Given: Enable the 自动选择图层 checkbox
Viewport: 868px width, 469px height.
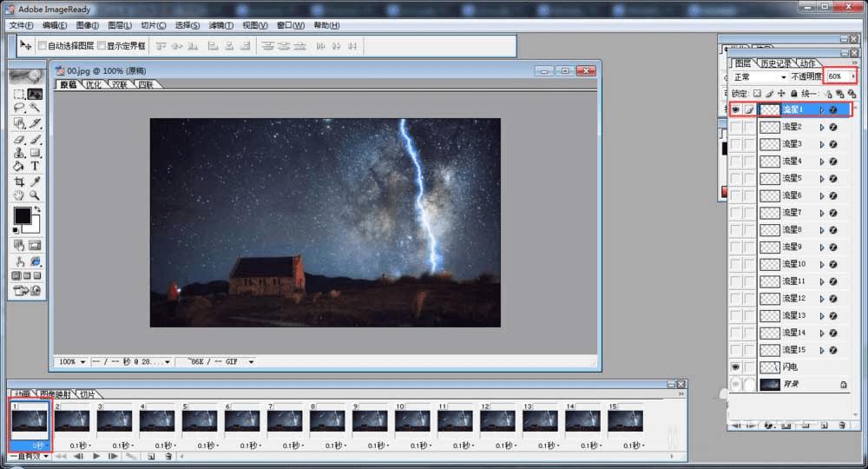Looking at the screenshot, I should 42,45.
